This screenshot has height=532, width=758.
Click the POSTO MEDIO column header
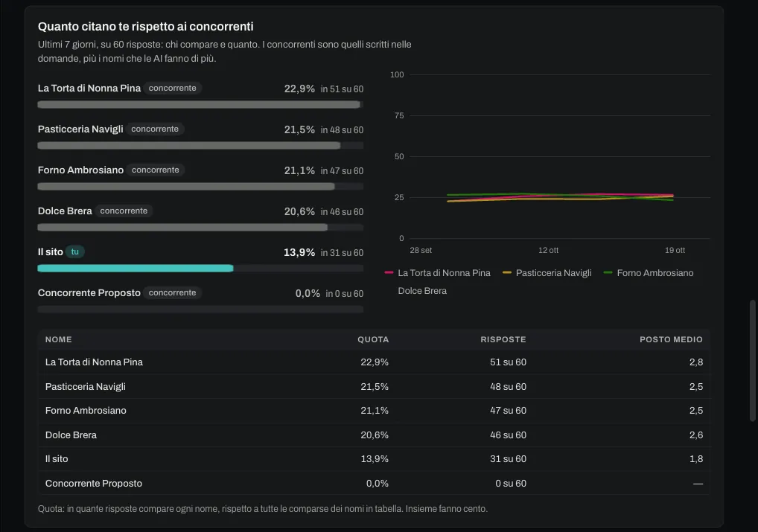pos(671,340)
